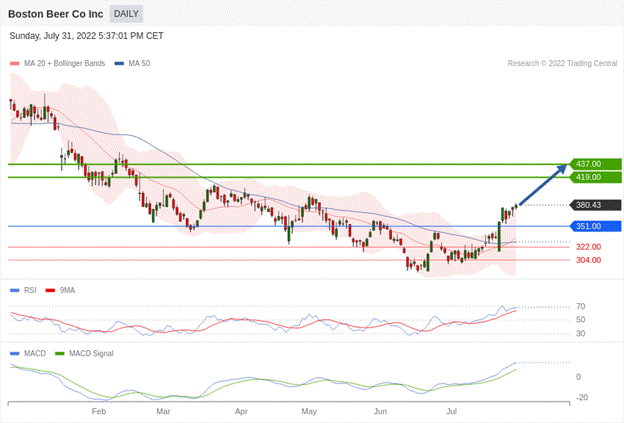Click the 437.00 resistance price tag
This screenshot has height=423, width=624.
pos(595,164)
